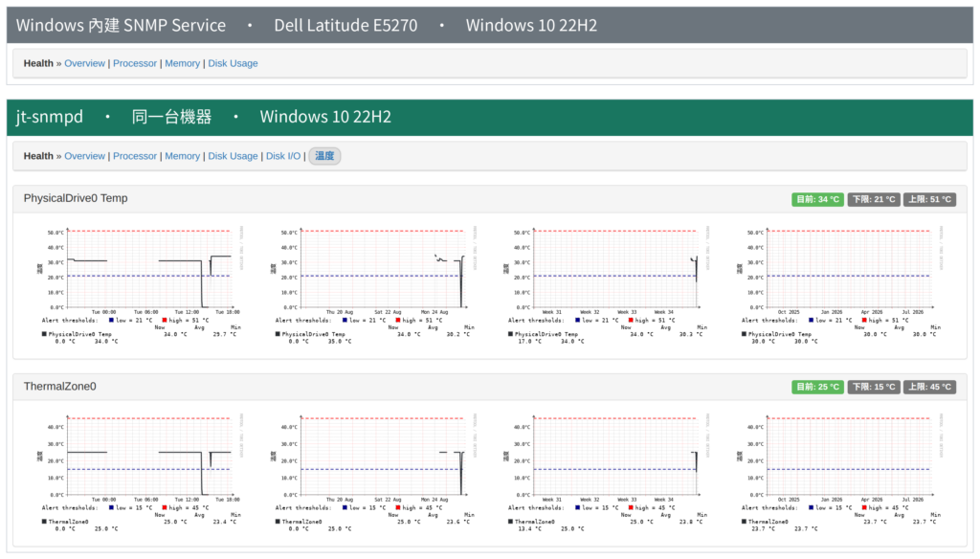Click the 同一台機器 header text
Viewport: 980px width, 559px height.
tap(171, 117)
